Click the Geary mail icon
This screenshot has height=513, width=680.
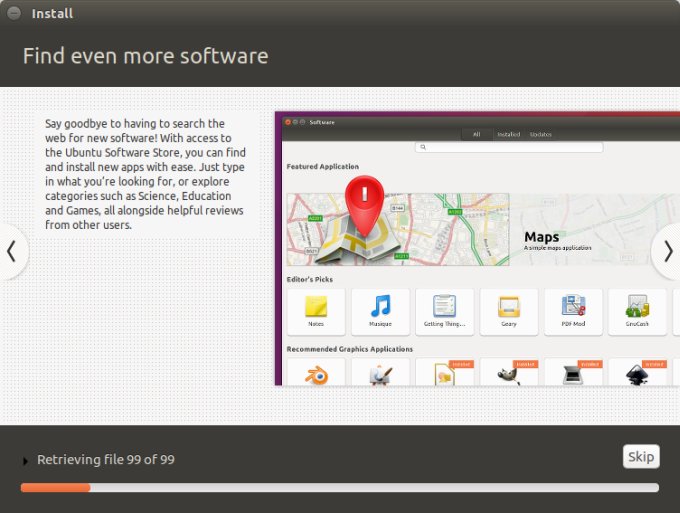point(509,307)
